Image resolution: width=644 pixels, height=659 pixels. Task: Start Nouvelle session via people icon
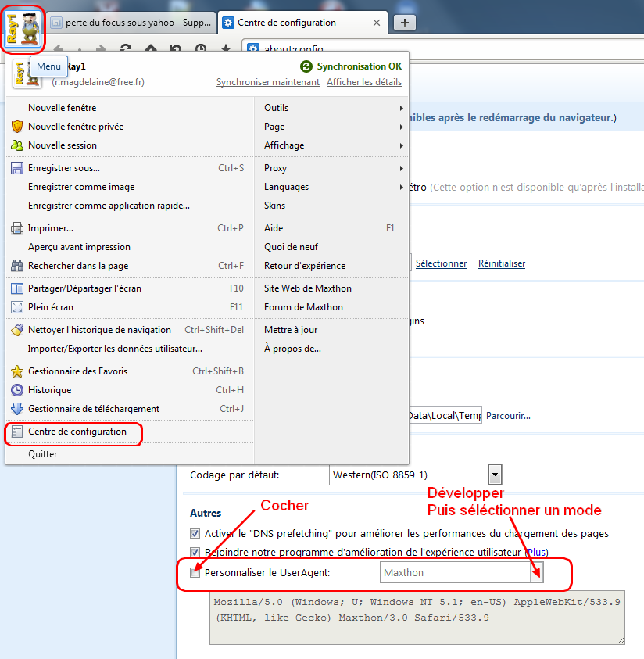(17, 145)
